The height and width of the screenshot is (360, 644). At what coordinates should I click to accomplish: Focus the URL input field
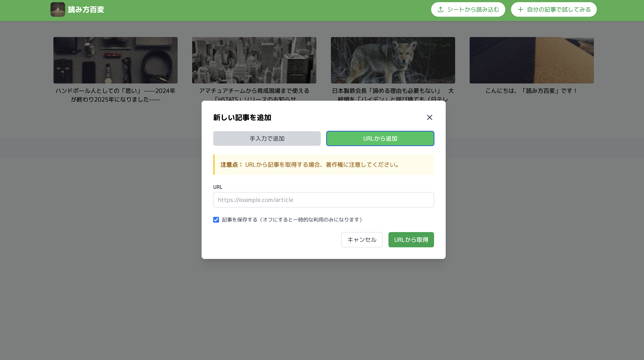click(x=323, y=200)
